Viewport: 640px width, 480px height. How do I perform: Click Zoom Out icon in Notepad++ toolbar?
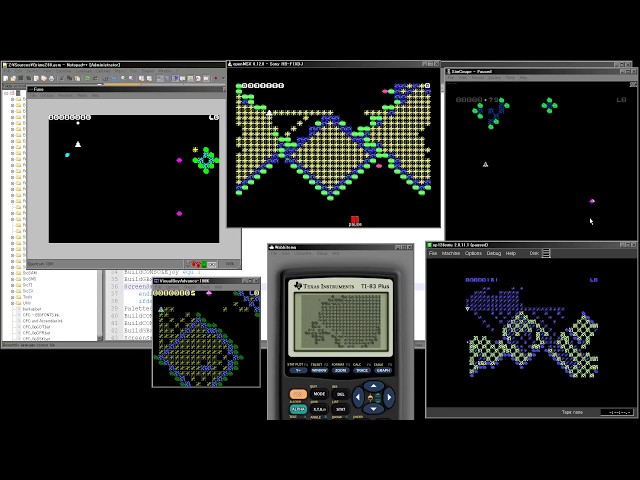131,78
